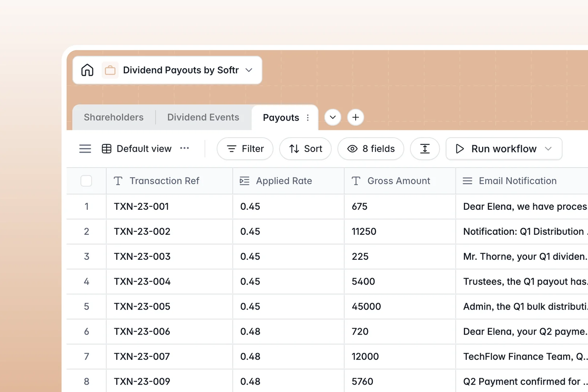
Task: Open the 'Dear Elena, we have' email cell
Action: point(522,207)
